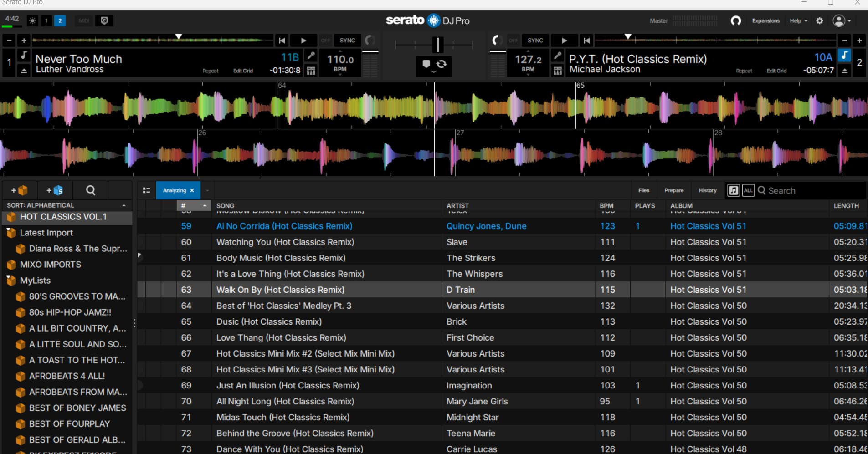Open deck 2 beatgrid editor icon
The width and height of the screenshot is (868, 454).
click(x=557, y=71)
